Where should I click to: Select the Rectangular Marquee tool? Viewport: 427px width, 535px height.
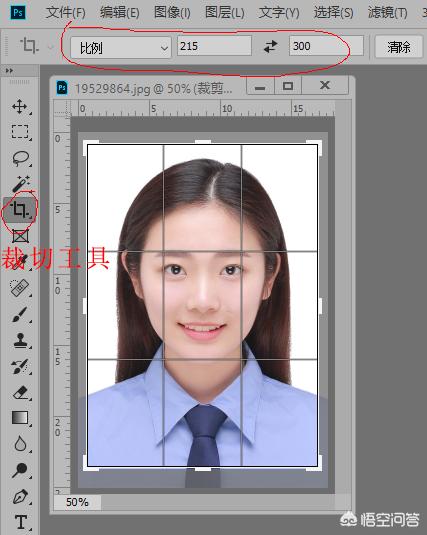(x=20, y=132)
